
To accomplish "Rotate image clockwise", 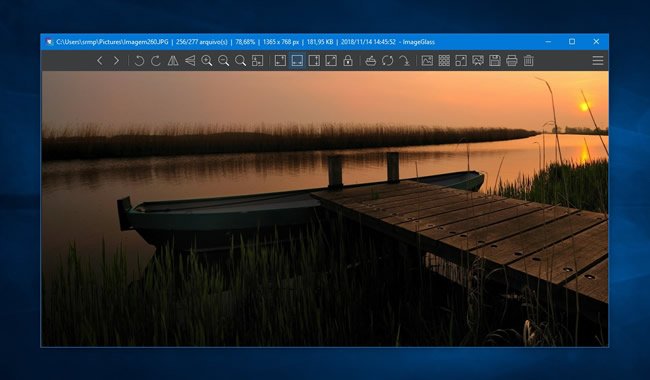I will [x=156, y=61].
